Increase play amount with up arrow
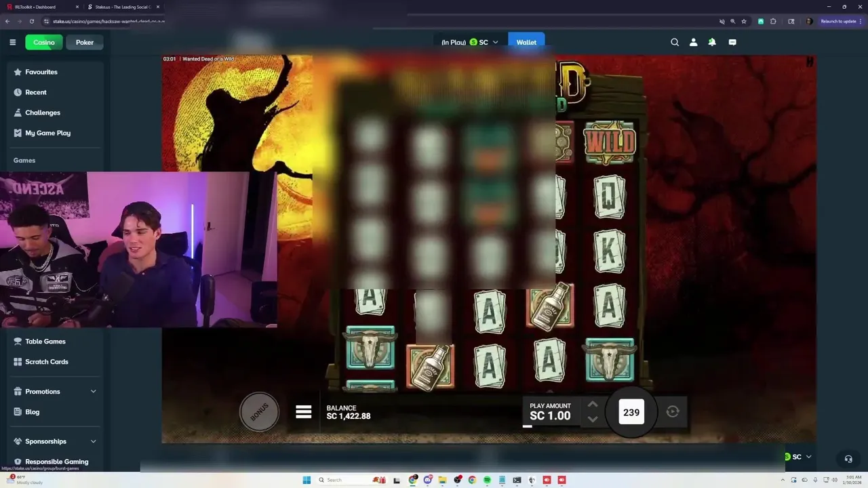The image size is (868, 488). [x=593, y=404]
